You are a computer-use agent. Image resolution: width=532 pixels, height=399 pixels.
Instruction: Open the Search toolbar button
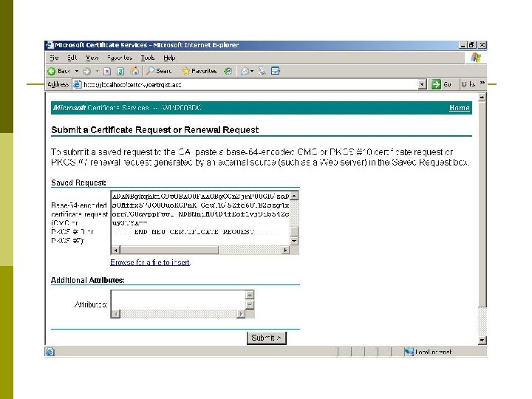coord(159,71)
